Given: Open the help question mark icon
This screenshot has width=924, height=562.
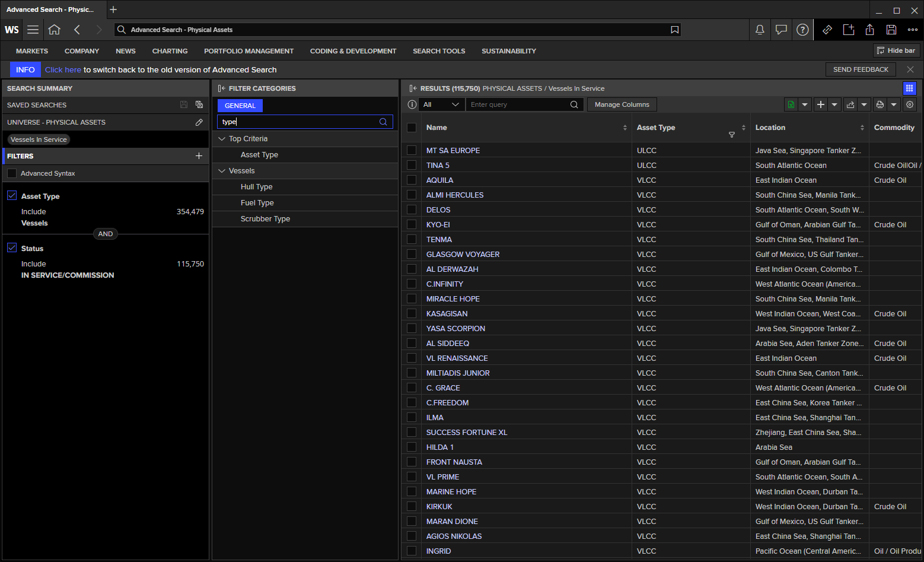Looking at the screenshot, I should [802, 30].
